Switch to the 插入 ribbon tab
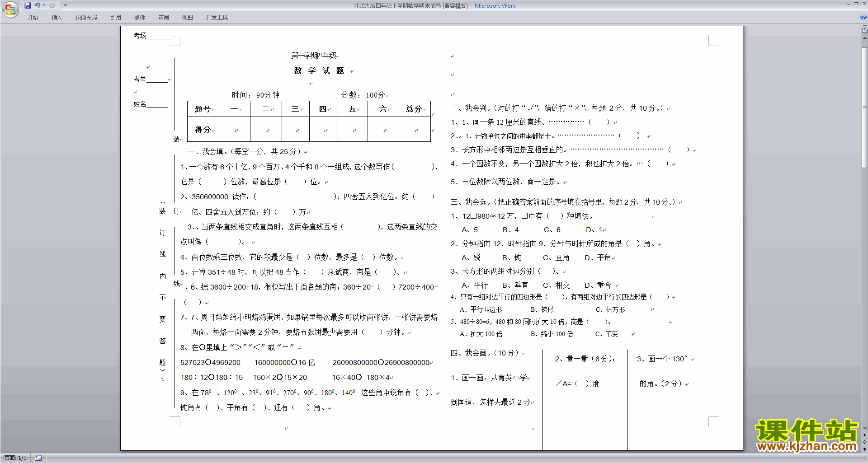The height and width of the screenshot is (463, 868). [x=57, y=18]
